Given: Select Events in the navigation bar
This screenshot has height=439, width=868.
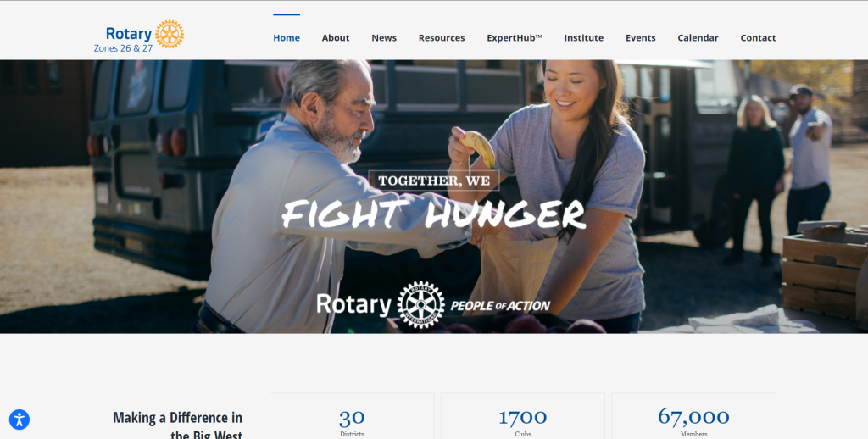Looking at the screenshot, I should 641,37.
